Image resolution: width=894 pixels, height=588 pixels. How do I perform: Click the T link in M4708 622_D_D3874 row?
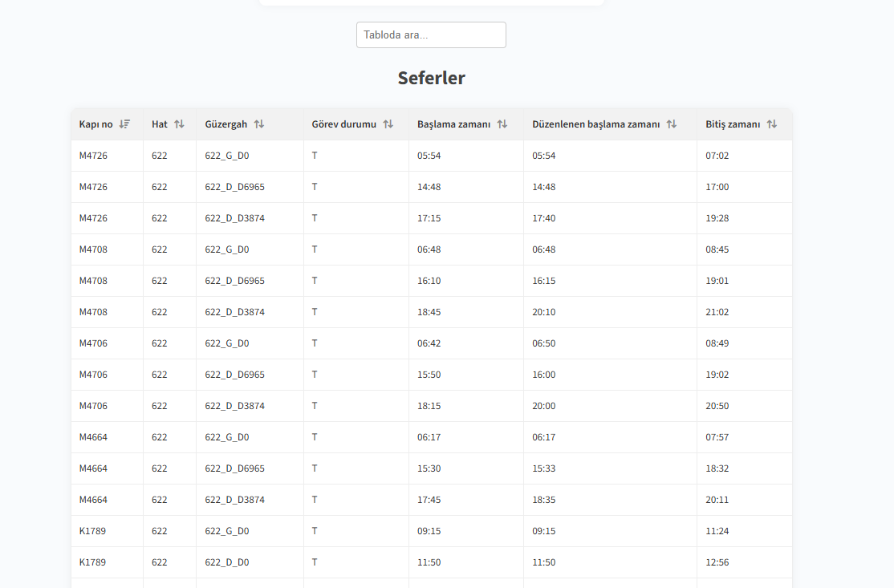point(315,312)
